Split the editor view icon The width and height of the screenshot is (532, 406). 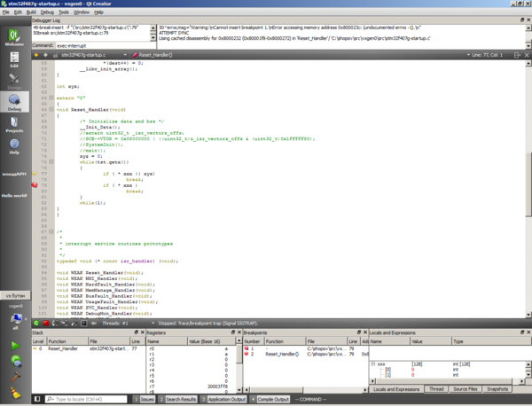tap(517, 55)
